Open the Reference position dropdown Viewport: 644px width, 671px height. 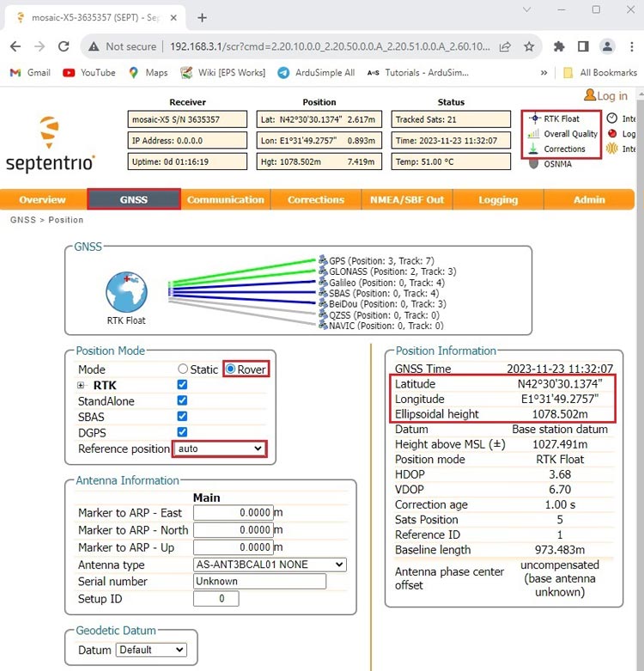(x=220, y=448)
